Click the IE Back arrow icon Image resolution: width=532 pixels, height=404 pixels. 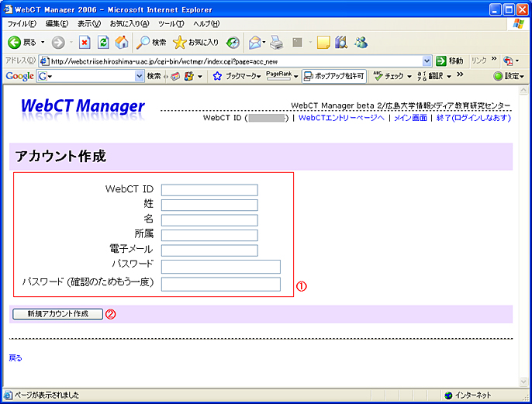[x=14, y=43]
